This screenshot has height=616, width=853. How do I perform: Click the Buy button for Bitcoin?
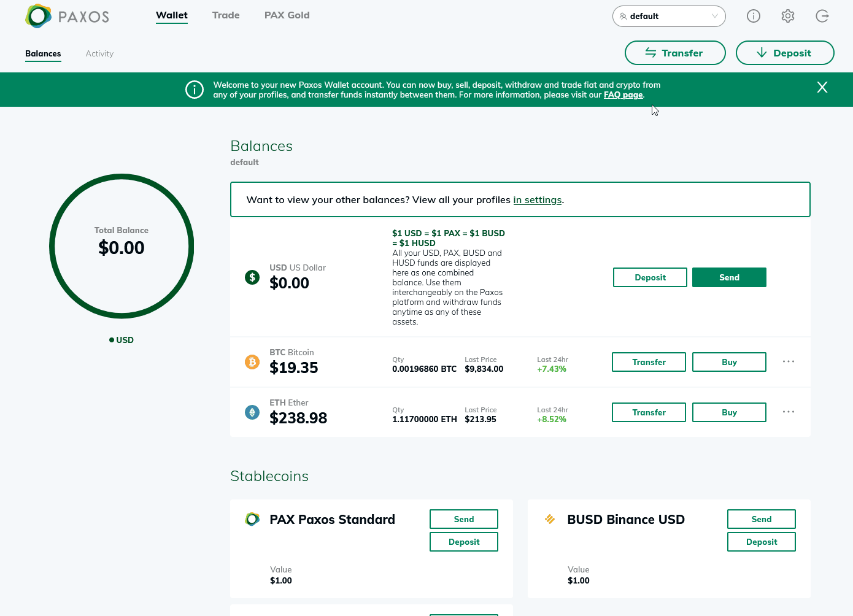(728, 362)
